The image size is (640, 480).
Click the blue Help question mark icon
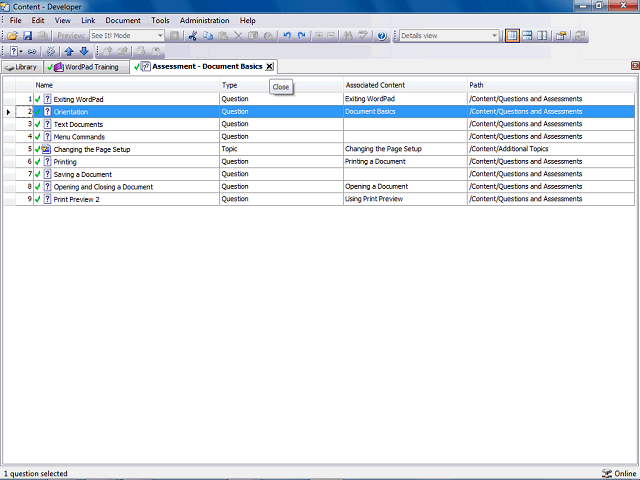pos(382,36)
